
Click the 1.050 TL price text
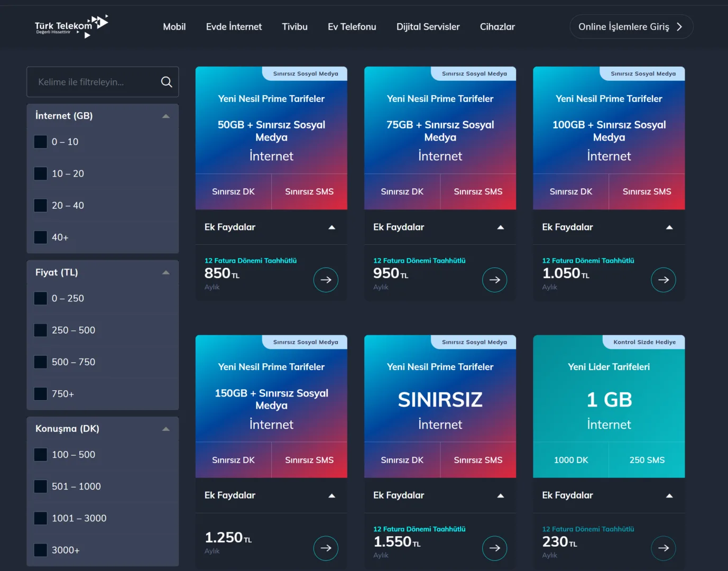[x=566, y=273]
